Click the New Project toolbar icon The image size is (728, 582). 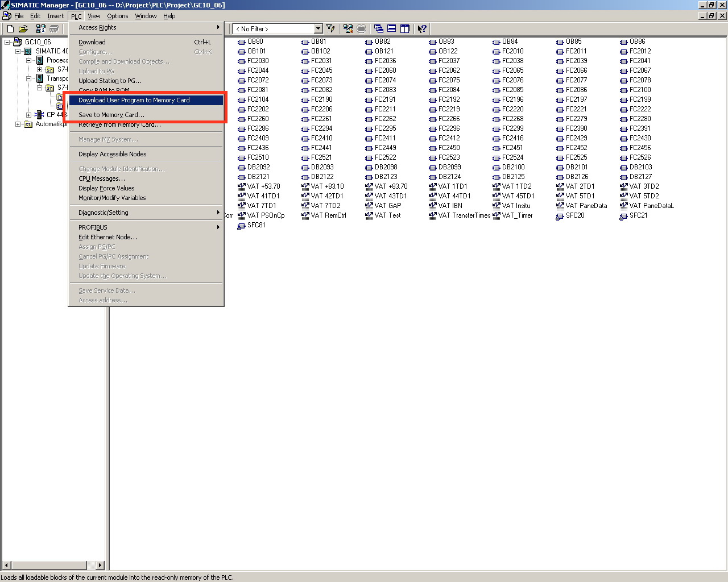point(10,28)
